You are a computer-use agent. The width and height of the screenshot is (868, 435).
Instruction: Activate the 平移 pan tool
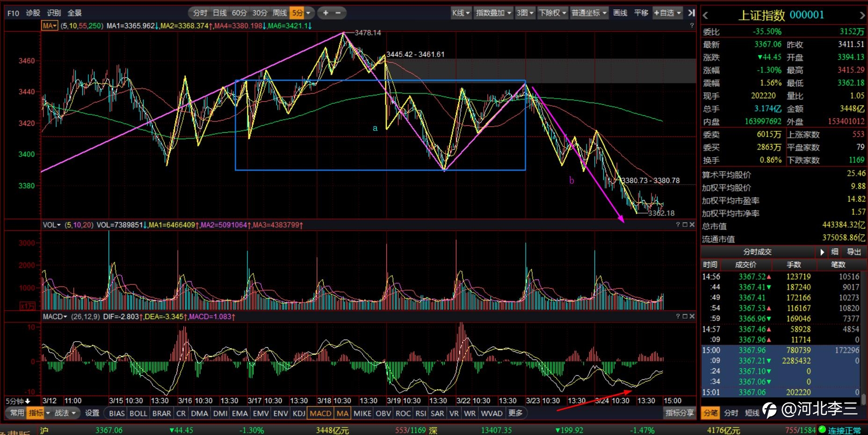coord(641,13)
